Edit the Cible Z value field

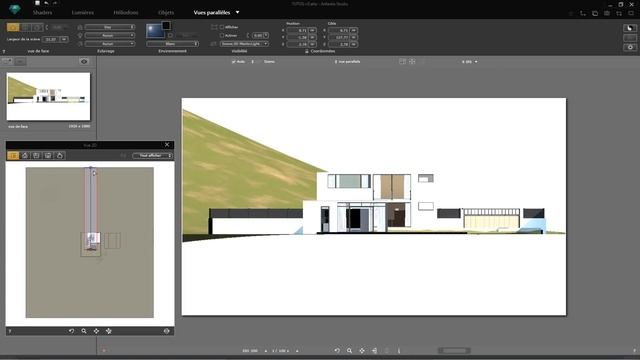click(339, 44)
